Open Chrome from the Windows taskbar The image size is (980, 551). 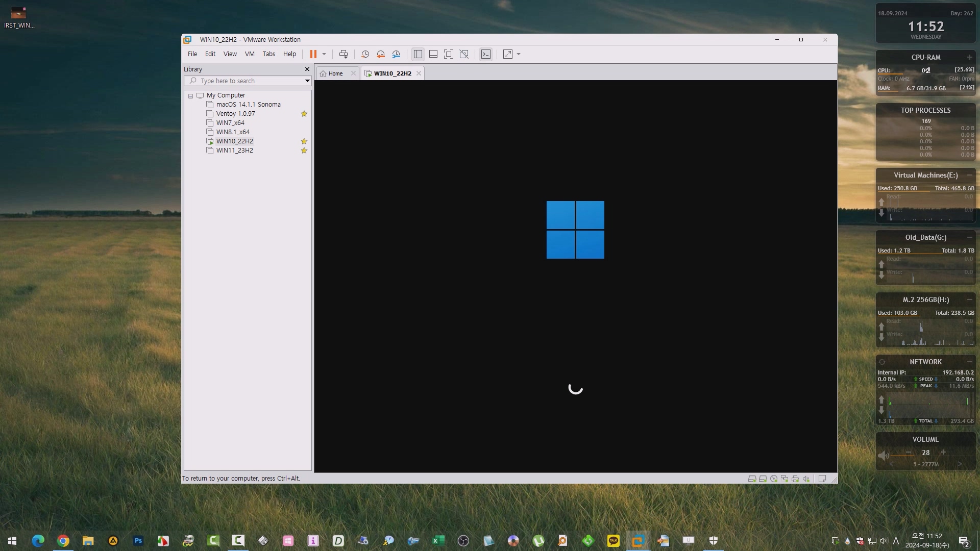click(x=63, y=541)
